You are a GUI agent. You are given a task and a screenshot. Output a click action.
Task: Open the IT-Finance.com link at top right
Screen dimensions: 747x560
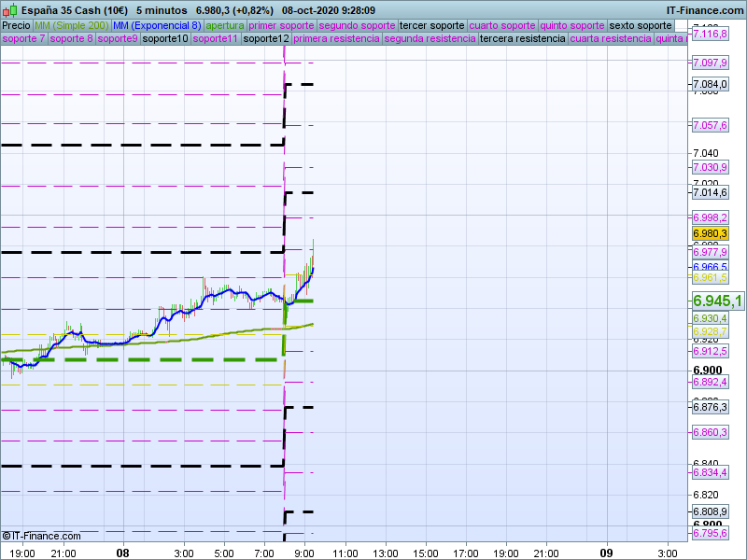703,9
